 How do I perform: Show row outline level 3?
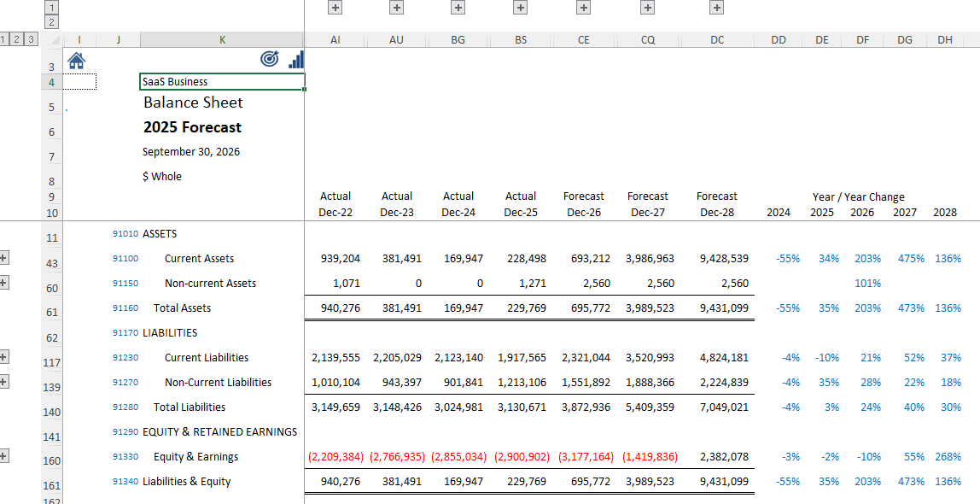[x=31, y=40]
